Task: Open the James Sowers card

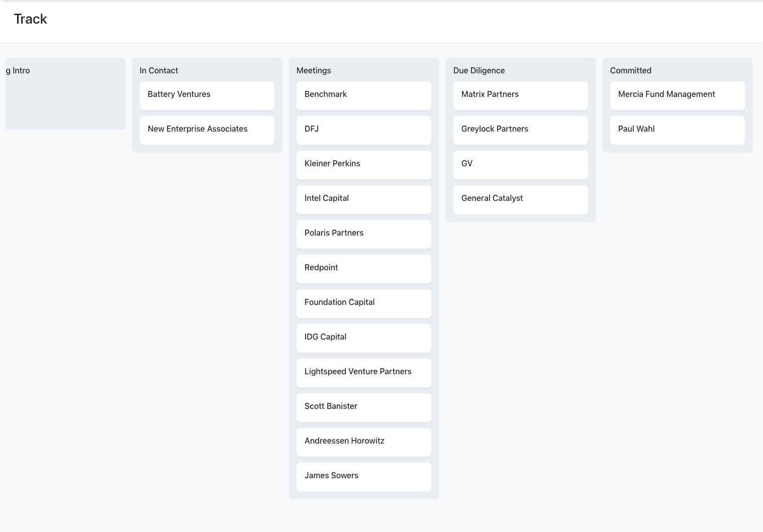Action: [x=364, y=477]
